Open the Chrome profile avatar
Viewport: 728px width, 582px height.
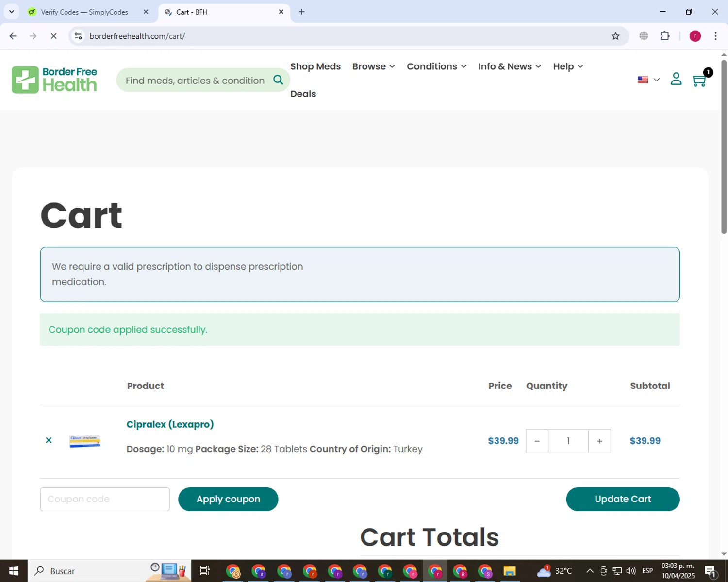tap(695, 36)
